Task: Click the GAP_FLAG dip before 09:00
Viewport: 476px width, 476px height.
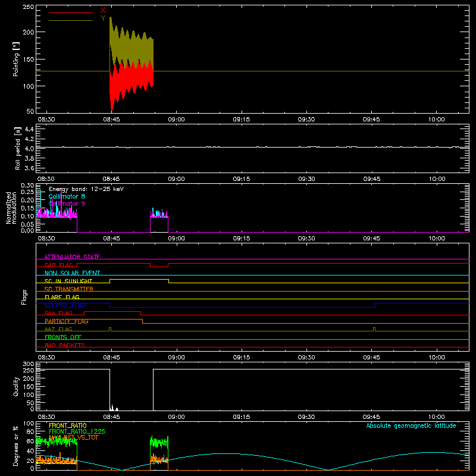Action: coord(159,265)
